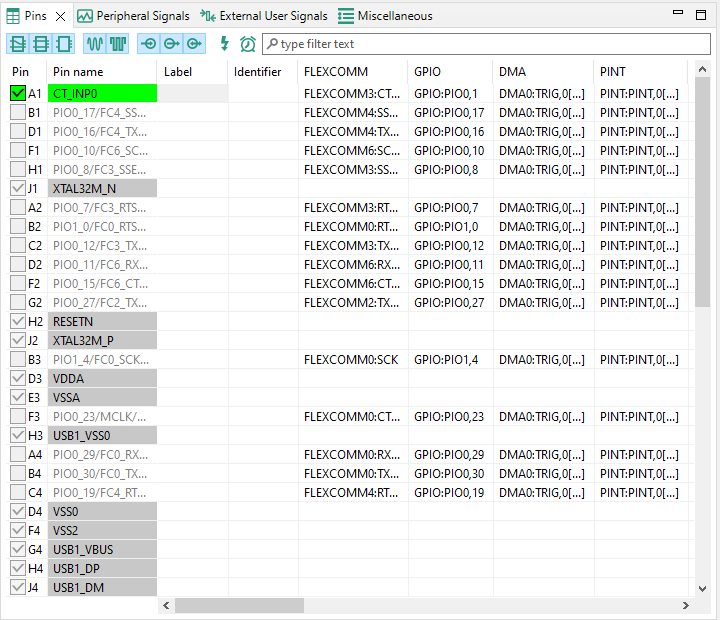The width and height of the screenshot is (720, 620).
Task: Click the Label column header
Action: click(x=193, y=72)
